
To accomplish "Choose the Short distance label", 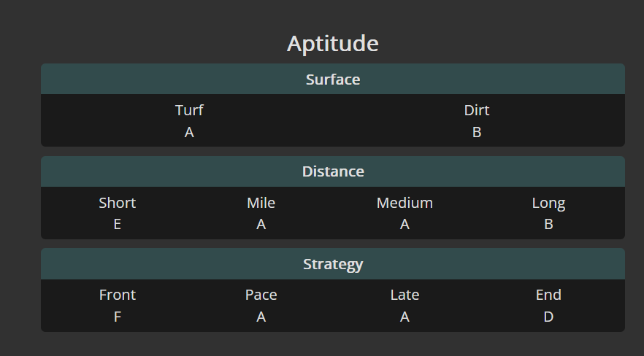I will (x=118, y=203).
